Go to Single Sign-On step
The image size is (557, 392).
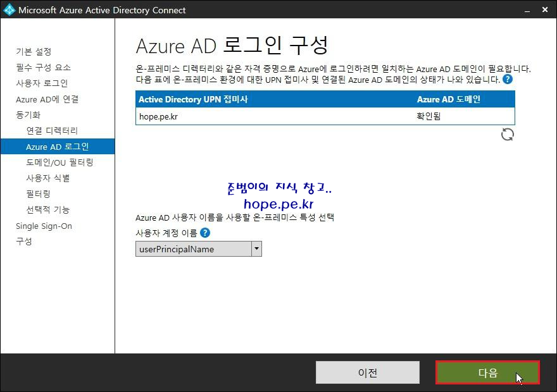click(44, 226)
